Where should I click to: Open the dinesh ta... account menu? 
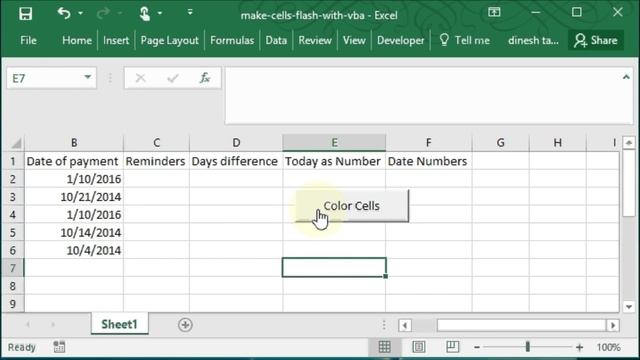(533, 40)
